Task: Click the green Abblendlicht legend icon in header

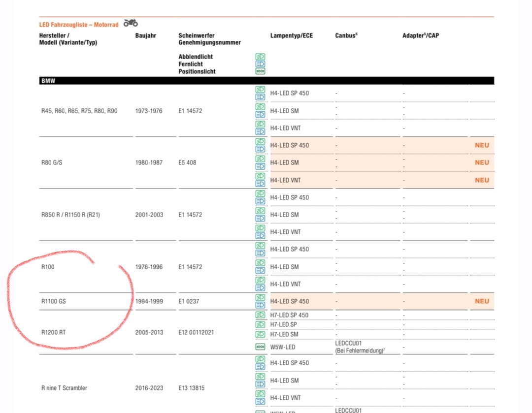Action: tap(260, 57)
